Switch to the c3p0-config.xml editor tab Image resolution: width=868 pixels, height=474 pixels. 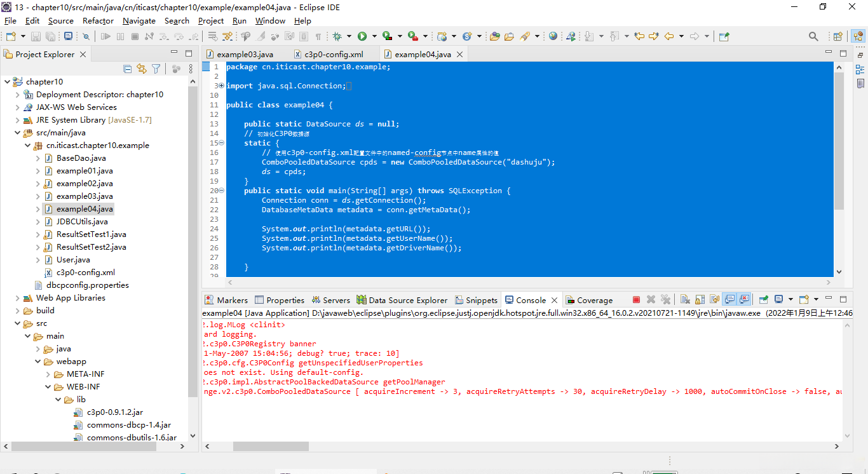pyautogui.click(x=334, y=54)
